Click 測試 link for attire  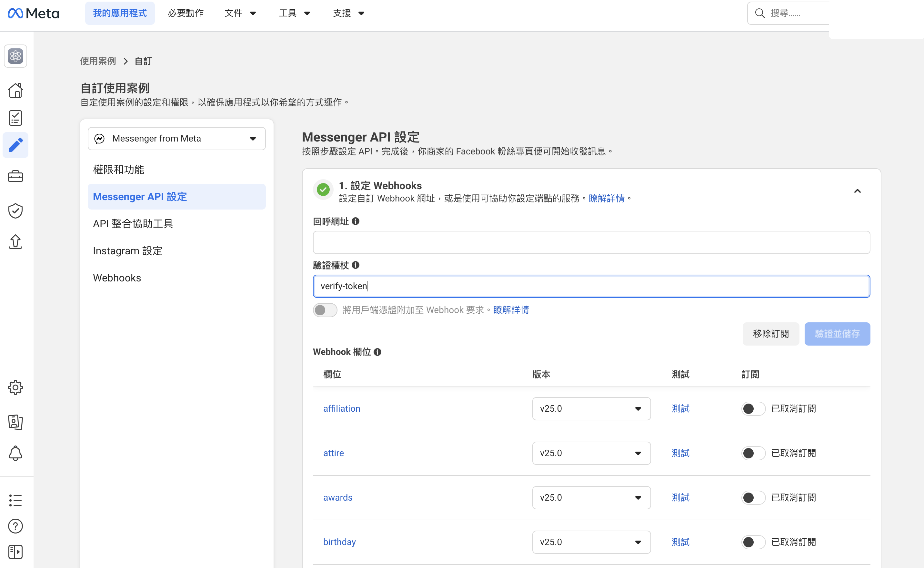[680, 453]
